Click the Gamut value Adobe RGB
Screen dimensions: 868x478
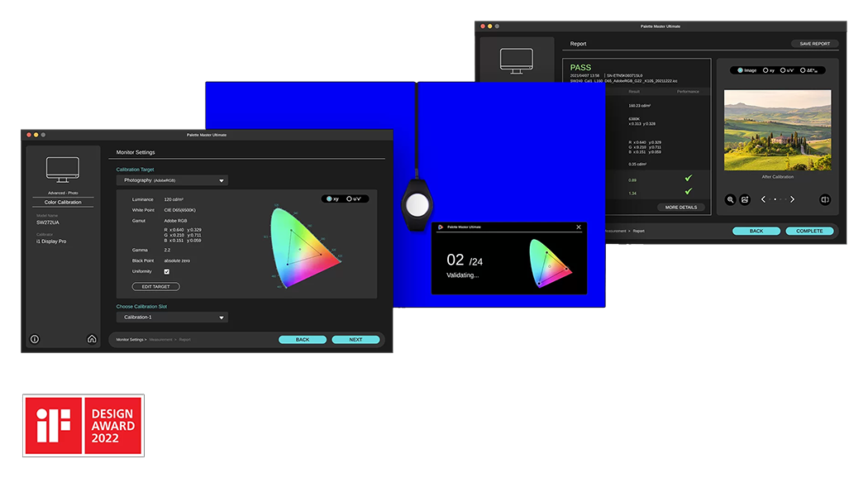[x=175, y=221]
